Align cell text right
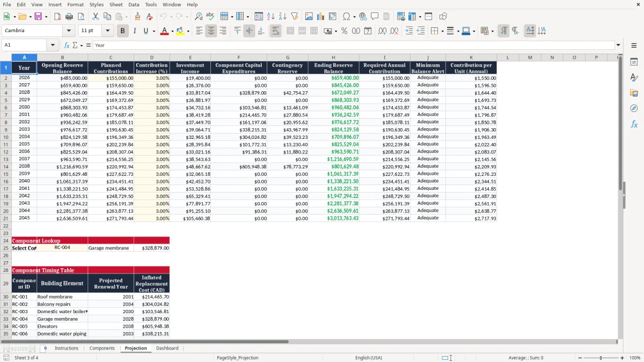Image resolution: width=644 pixels, height=362 pixels. tap(223, 31)
